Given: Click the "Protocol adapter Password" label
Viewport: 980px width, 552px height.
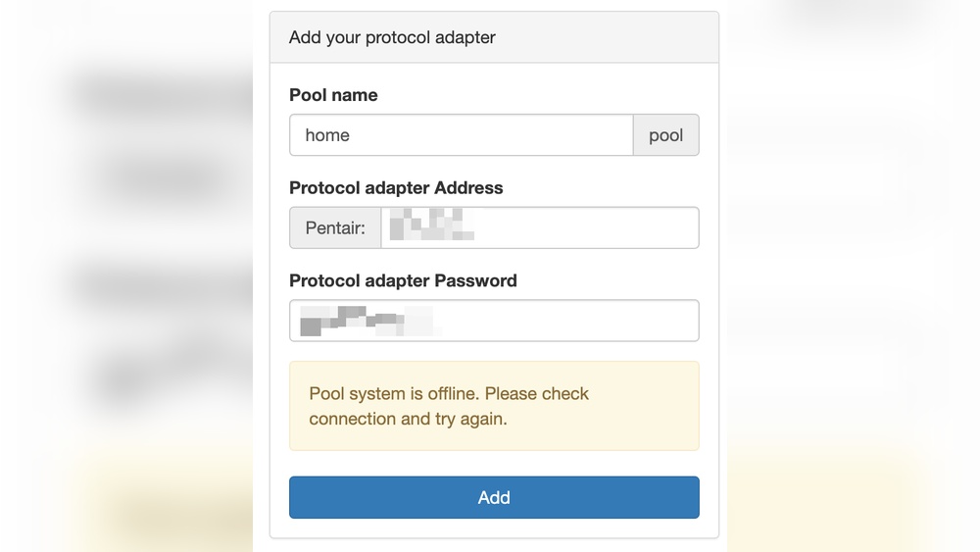Looking at the screenshot, I should pos(403,280).
